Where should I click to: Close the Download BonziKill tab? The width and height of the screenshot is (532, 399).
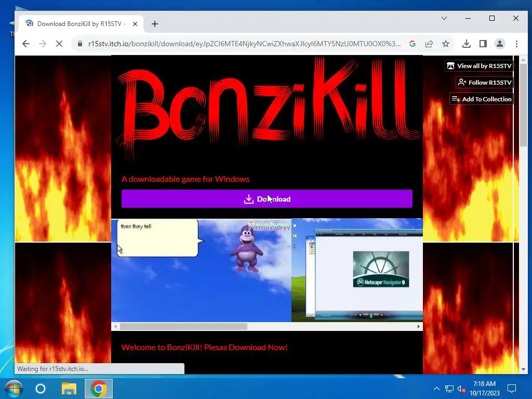click(135, 24)
